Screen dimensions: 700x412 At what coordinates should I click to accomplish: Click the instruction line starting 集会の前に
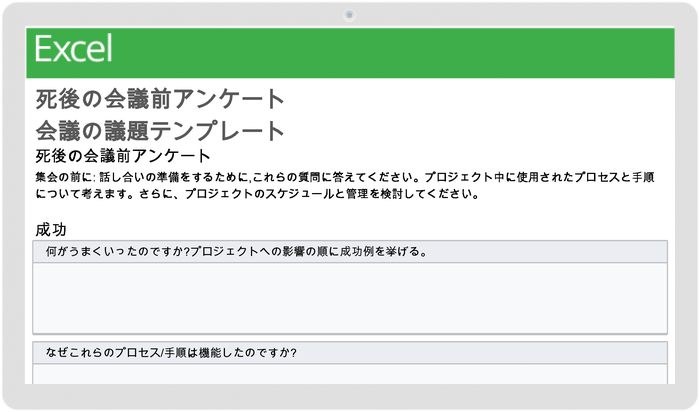pyautogui.click(x=345, y=177)
